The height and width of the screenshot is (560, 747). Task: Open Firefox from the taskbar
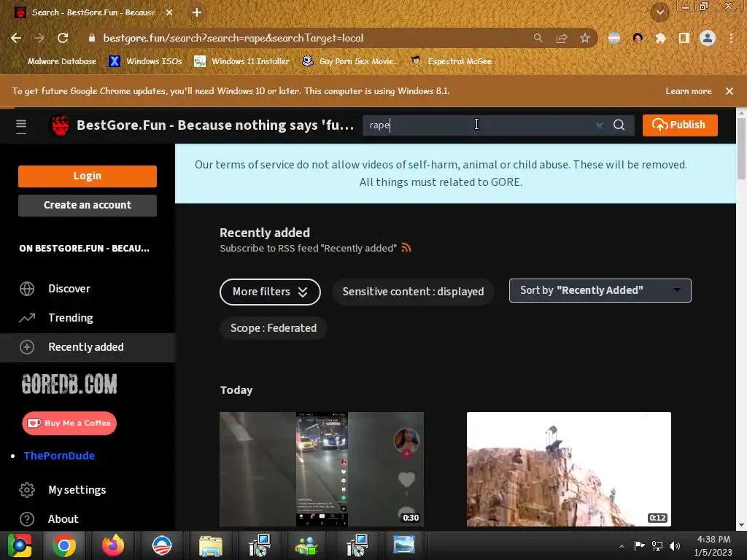pos(113,545)
